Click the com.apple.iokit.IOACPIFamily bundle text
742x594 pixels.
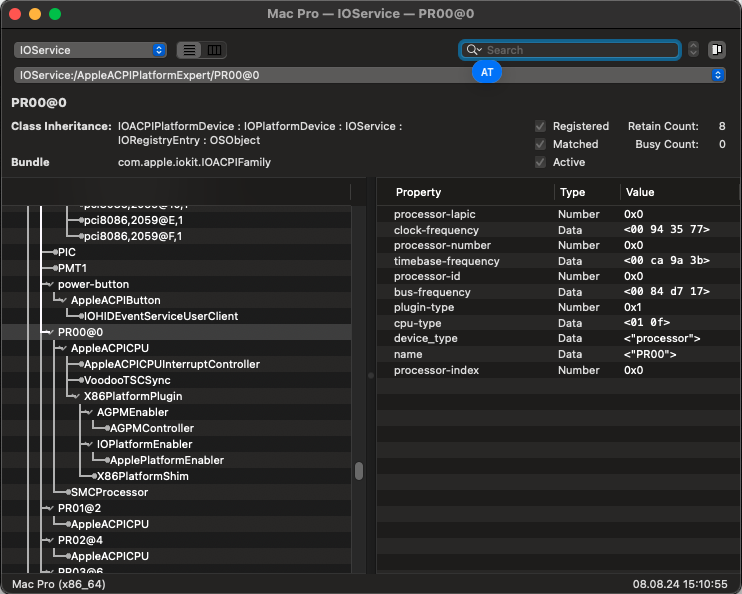pos(194,162)
